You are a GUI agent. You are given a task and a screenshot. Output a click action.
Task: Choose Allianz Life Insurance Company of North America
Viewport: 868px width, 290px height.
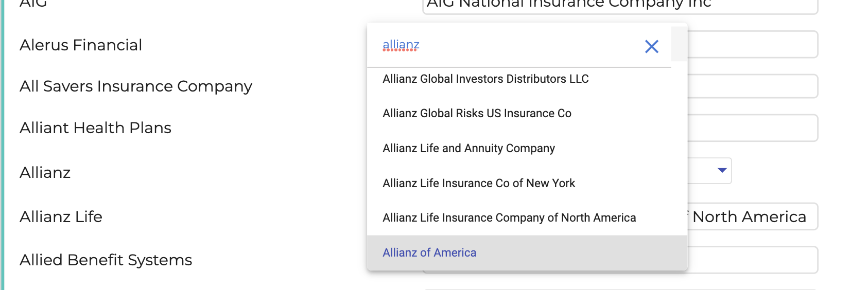coord(509,218)
